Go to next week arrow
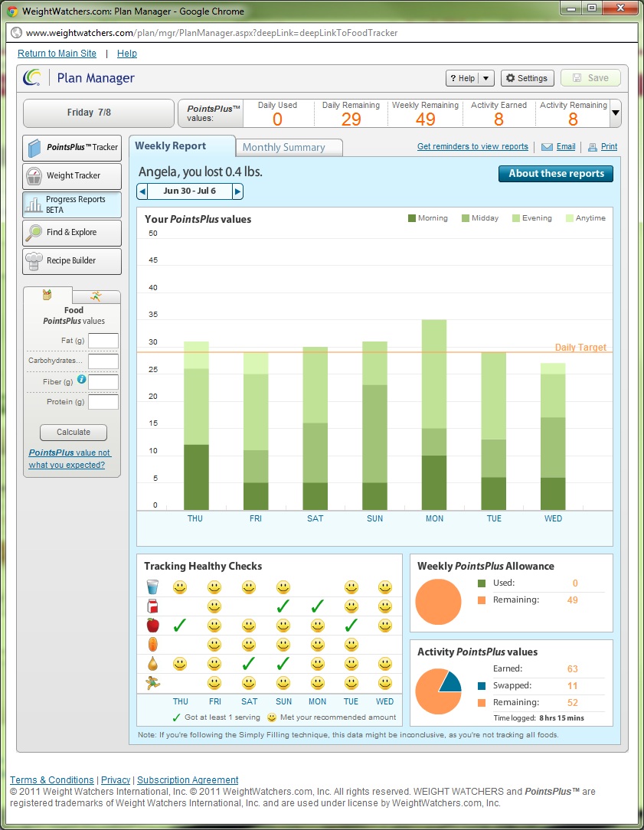644x830 pixels. point(237,191)
